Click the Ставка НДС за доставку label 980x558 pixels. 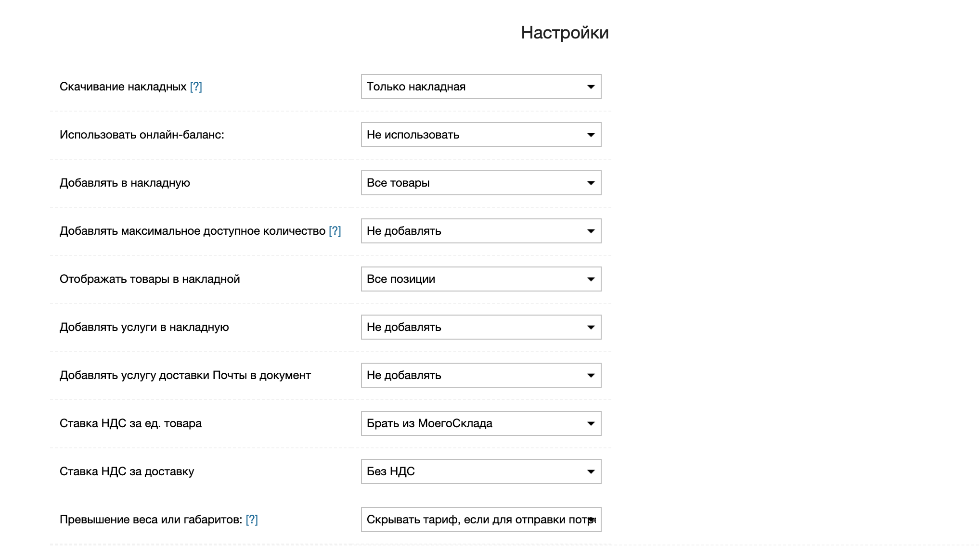127,471
